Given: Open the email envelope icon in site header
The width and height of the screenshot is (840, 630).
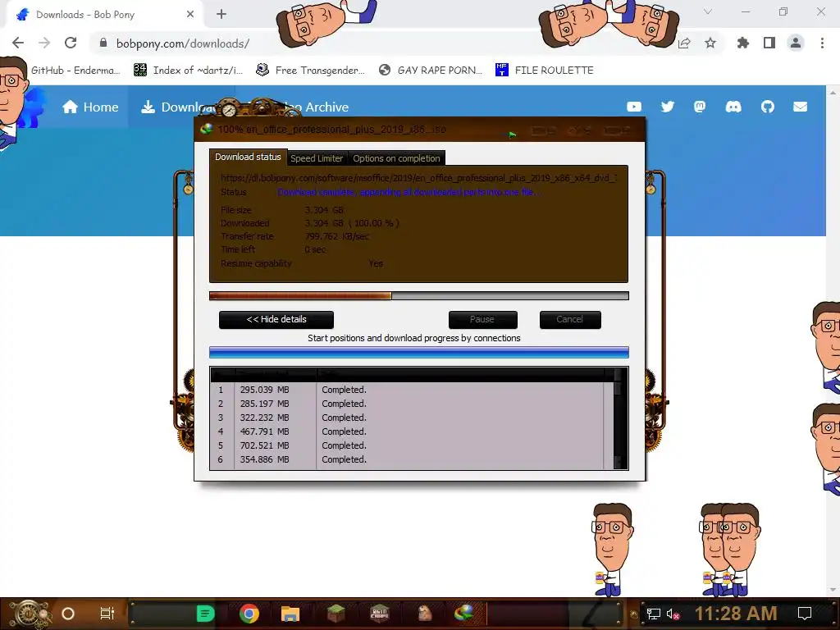Looking at the screenshot, I should tap(801, 107).
